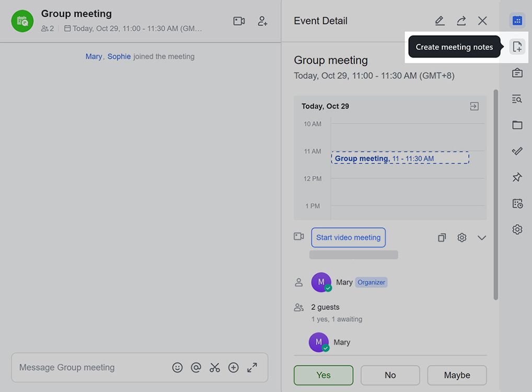The image size is (532, 392).
Task: Open full calendar with the arrow icon
Action: point(474,106)
